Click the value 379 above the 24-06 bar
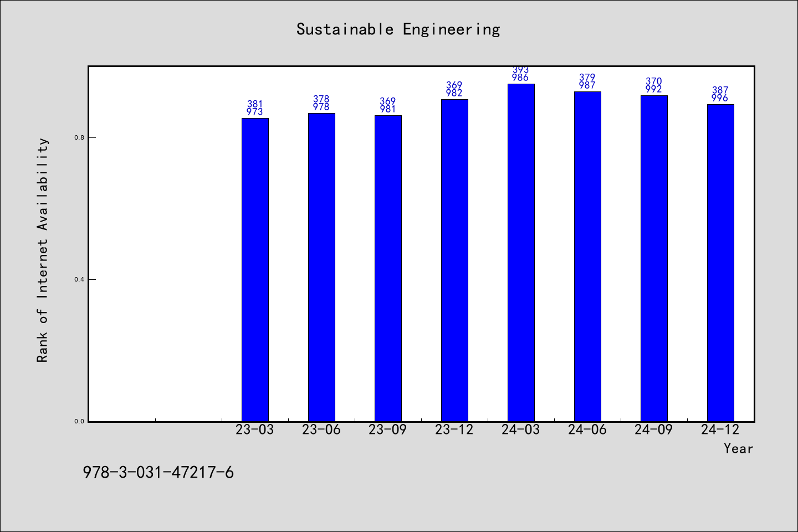The image size is (798, 532). tap(587, 78)
